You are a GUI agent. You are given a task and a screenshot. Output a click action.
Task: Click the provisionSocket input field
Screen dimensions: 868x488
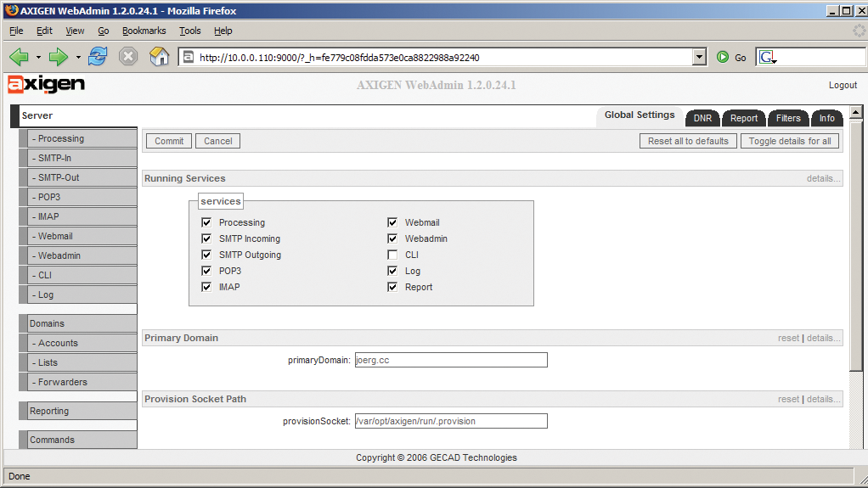click(451, 421)
